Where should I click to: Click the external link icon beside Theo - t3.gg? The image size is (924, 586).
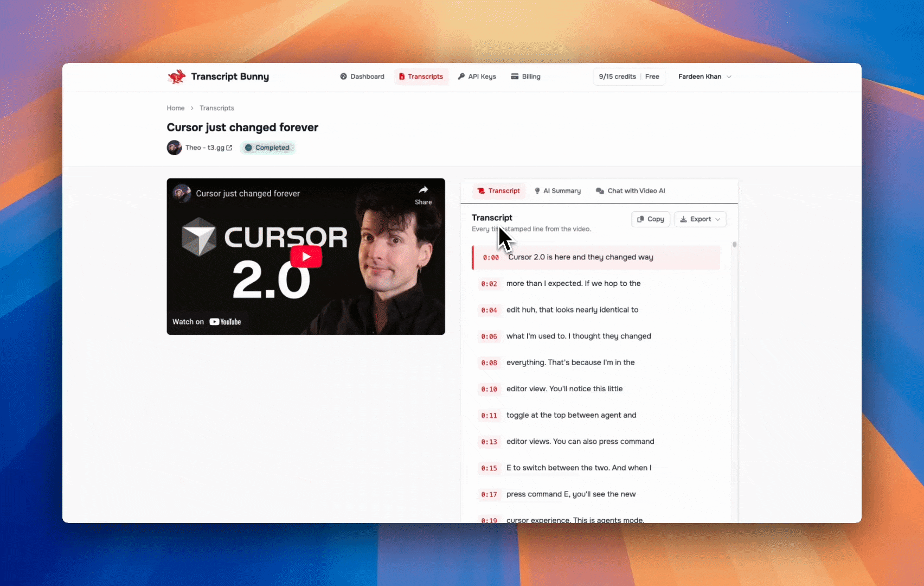pyautogui.click(x=229, y=148)
